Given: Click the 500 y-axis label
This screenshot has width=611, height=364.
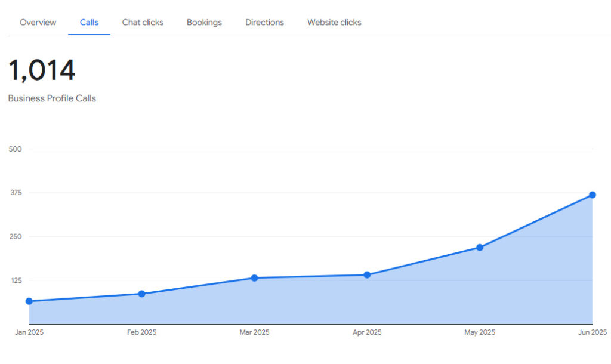Looking at the screenshot, I should click(16, 149).
